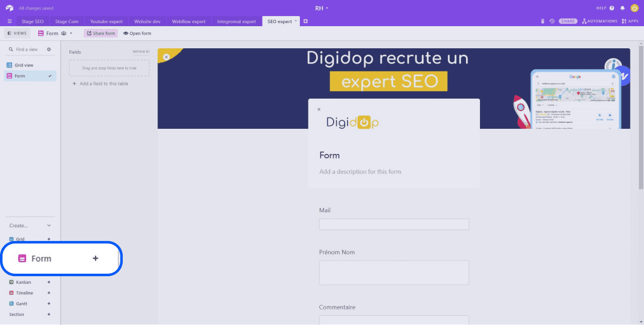
Task: Open the Apps panel
Action: click(630, 21)
